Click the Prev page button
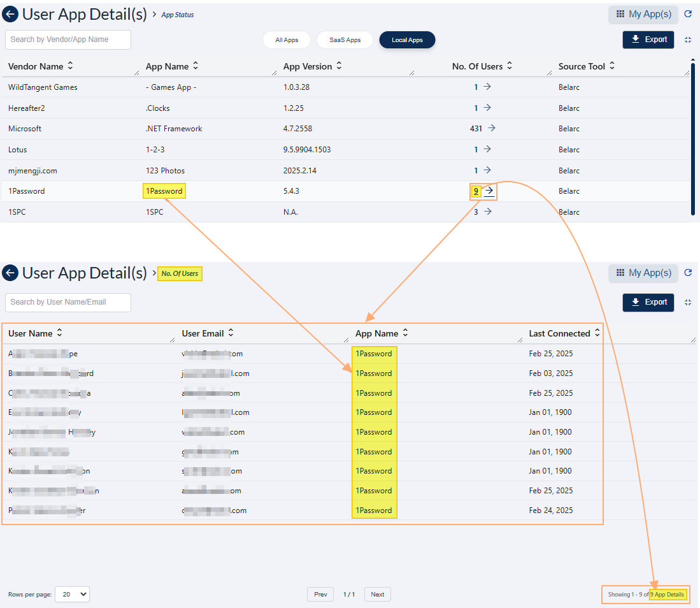 [x=320, y=594]
